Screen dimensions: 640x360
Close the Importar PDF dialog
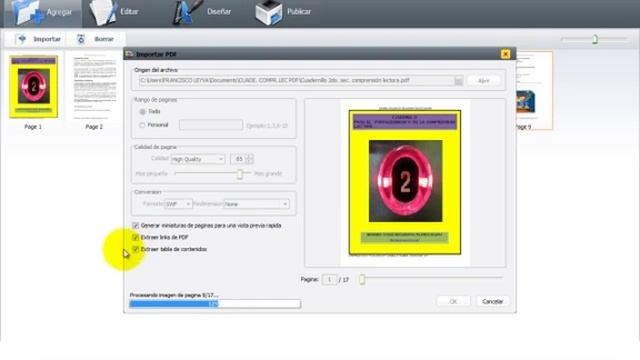505,54
